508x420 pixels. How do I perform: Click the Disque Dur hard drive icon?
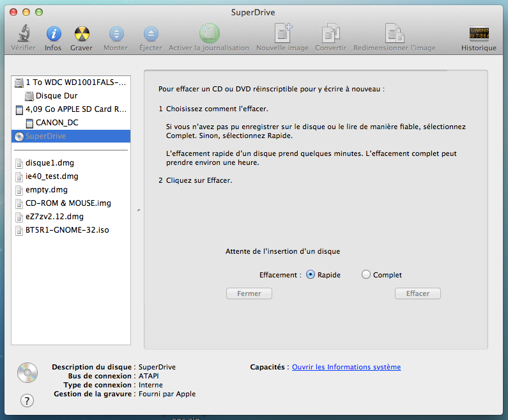pyautogui.click(x=29, y=97)
